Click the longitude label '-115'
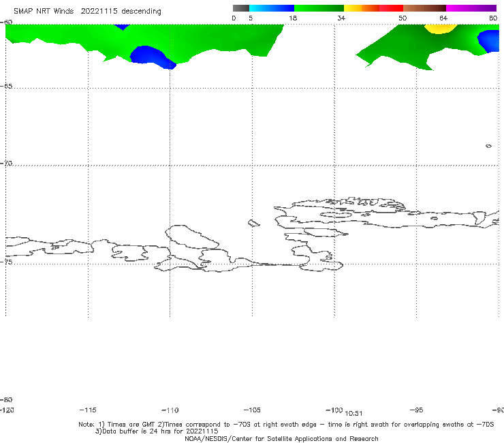 (x=88, y=410)
